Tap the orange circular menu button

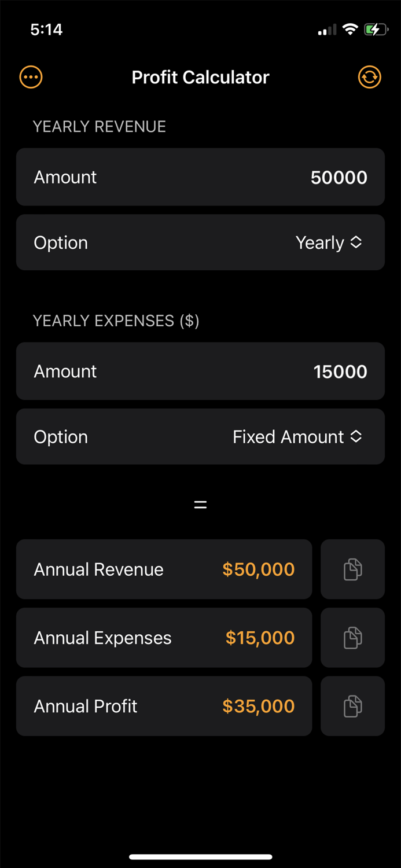click(31, 77)
